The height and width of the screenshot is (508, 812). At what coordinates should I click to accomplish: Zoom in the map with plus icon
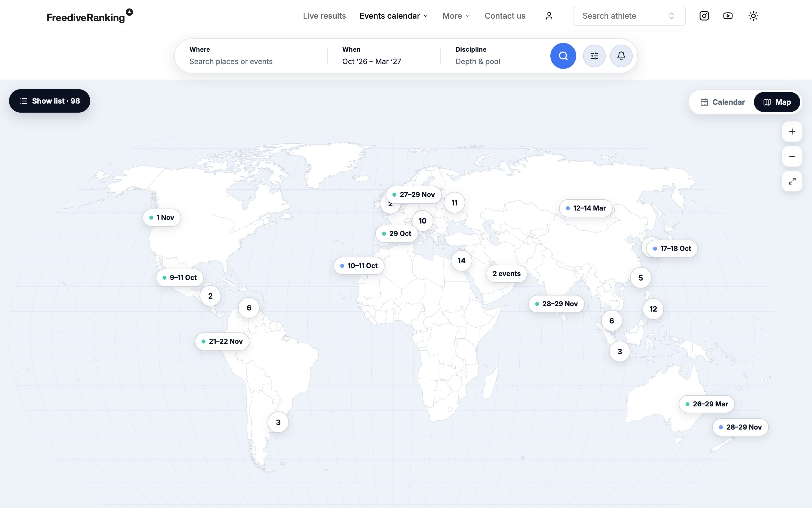(792, 131)
